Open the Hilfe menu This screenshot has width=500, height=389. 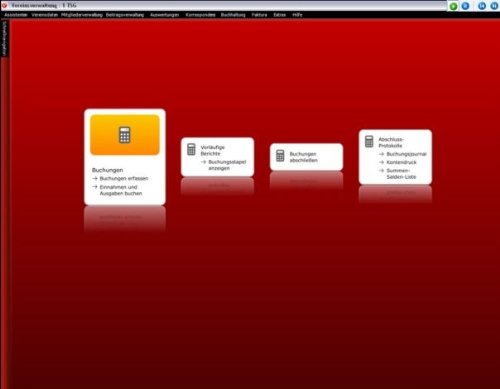pos(297,15)
